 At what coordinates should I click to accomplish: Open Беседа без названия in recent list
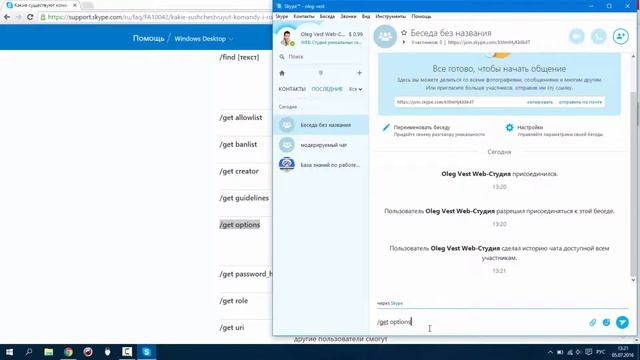click(321, 125)
